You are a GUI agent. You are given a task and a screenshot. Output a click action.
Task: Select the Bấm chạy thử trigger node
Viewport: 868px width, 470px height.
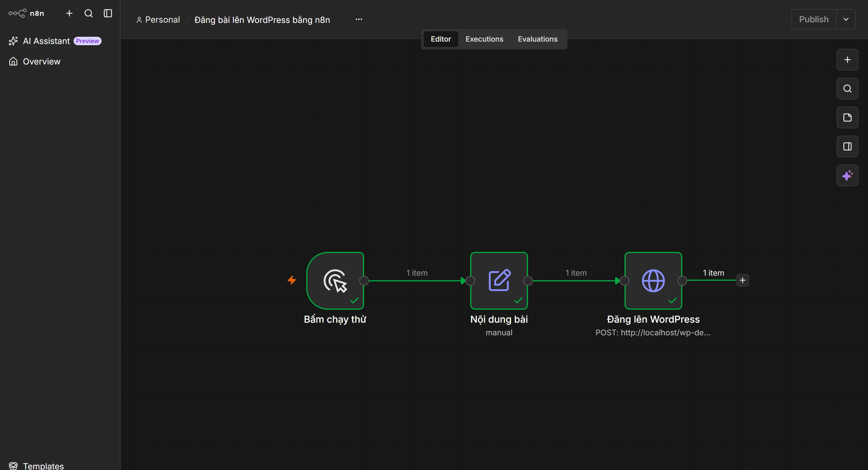point(335,281)
